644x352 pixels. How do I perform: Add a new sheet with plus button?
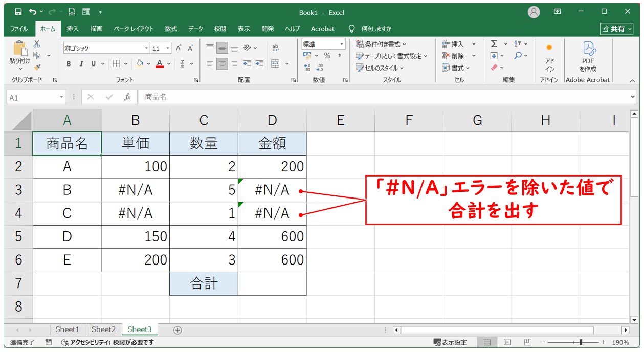pyautogui.click(x=177, y=330)
